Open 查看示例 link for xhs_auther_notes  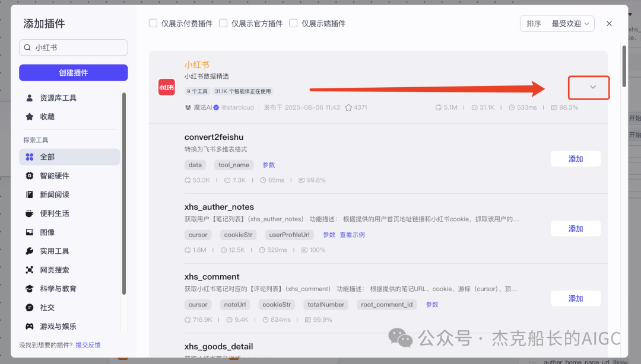[x=353, y=235]
